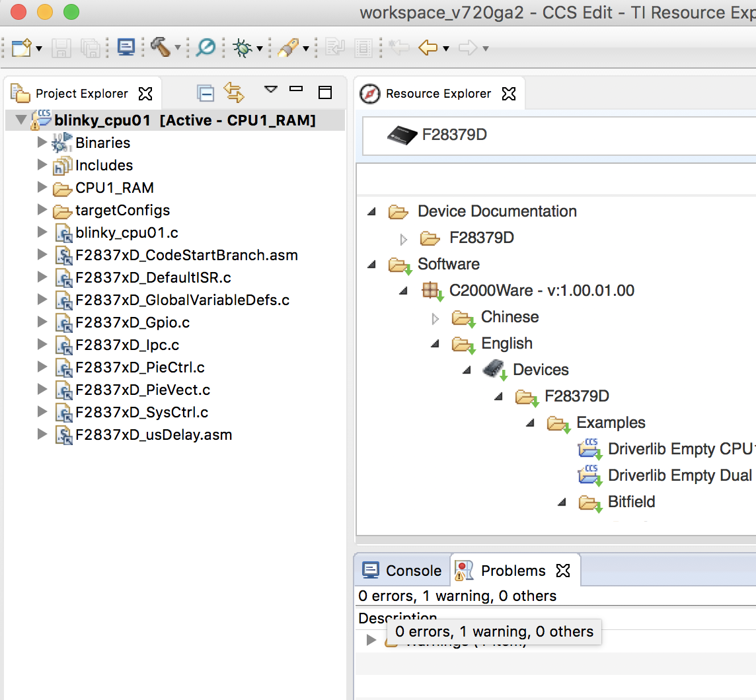Click the Devices chip icon
The height and width of the screenshot is (700, 756).
coord(495,370)
